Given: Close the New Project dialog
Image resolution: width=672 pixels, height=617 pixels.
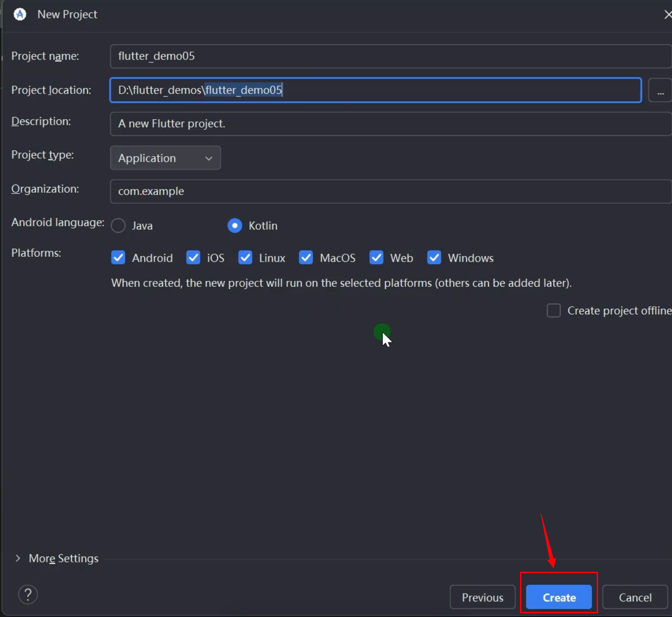Looking at the screenshot, I should click(667, 15).
